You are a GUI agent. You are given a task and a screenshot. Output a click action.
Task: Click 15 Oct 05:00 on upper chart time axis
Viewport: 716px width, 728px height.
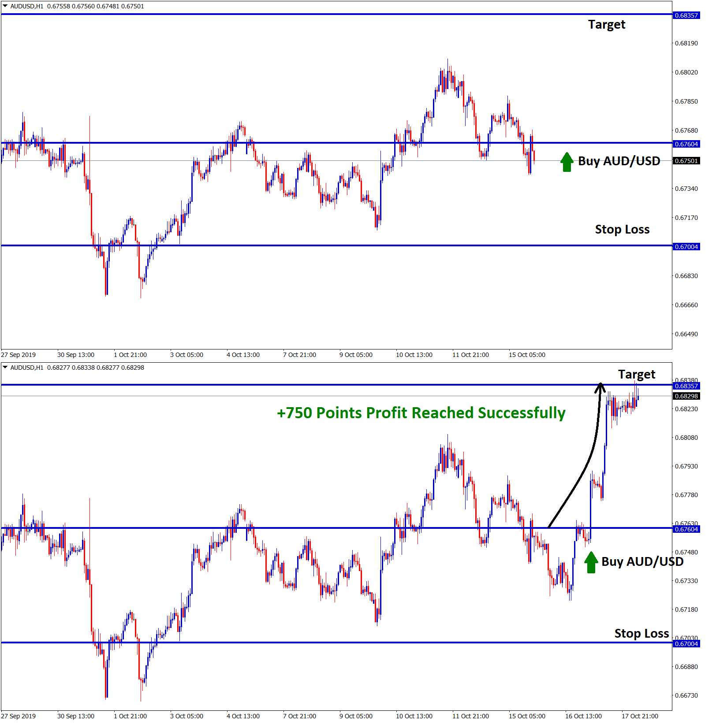(527, 355)
